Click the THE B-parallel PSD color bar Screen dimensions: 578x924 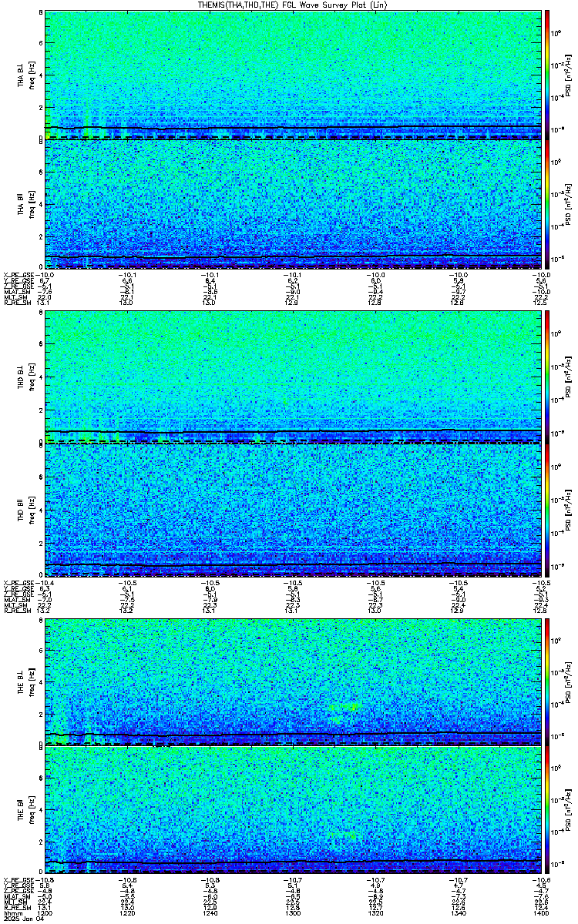tap(548, 812)
